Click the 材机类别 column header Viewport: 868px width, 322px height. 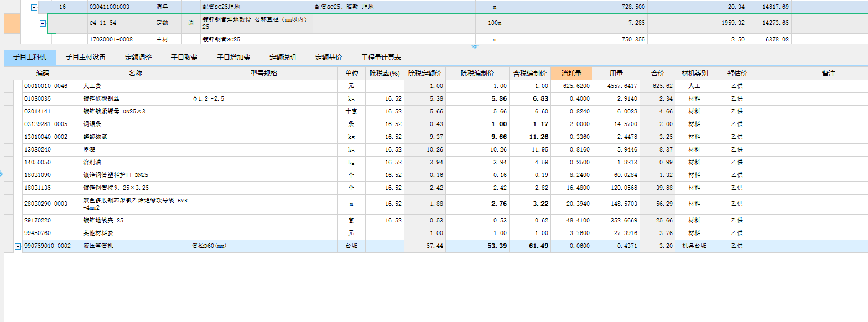[695, 73]
